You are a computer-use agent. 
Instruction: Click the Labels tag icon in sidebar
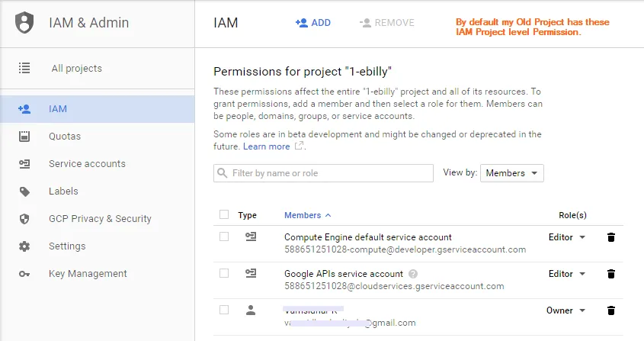(24, 191)
